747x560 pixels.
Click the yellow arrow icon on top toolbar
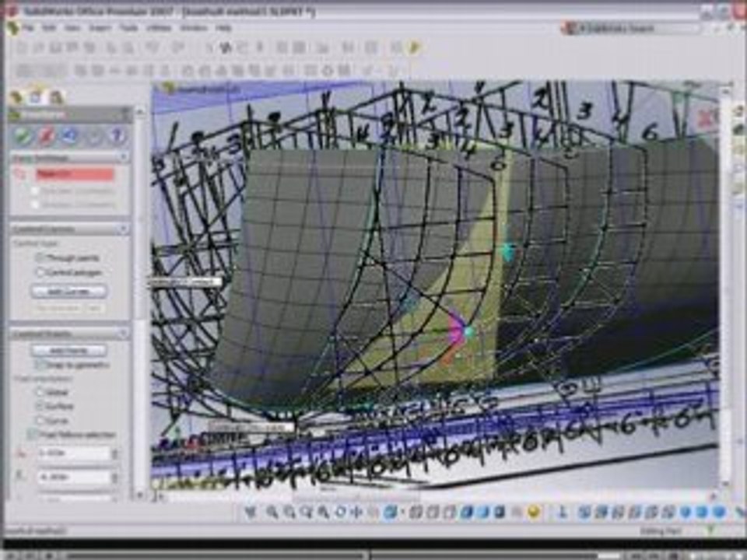point(415,47)
